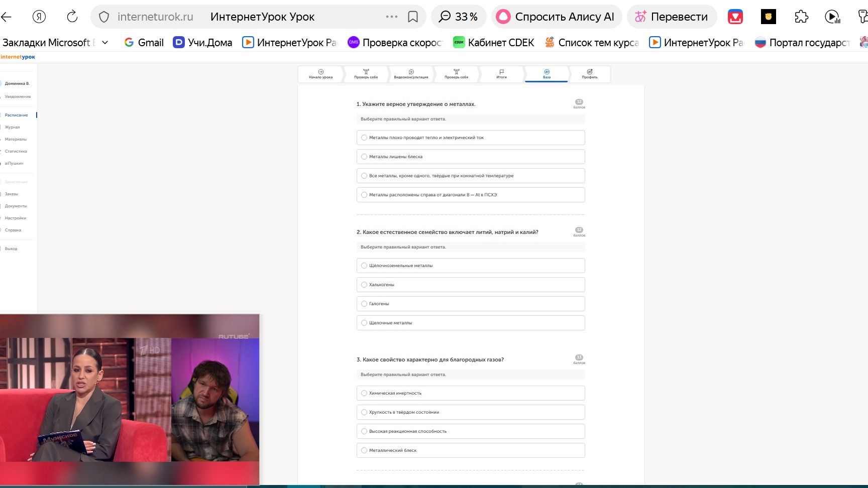The width and height of the screenshot is (868, 488).
Task: Choose "Все металлы, кроме одного, твёрдые" answer
Action: [471, 176]
